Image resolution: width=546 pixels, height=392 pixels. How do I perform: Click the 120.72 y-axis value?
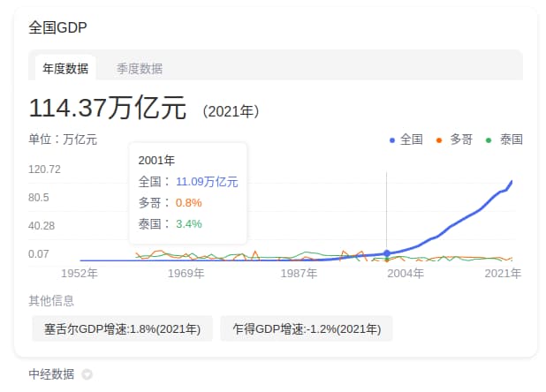click(x=44, y=170)
